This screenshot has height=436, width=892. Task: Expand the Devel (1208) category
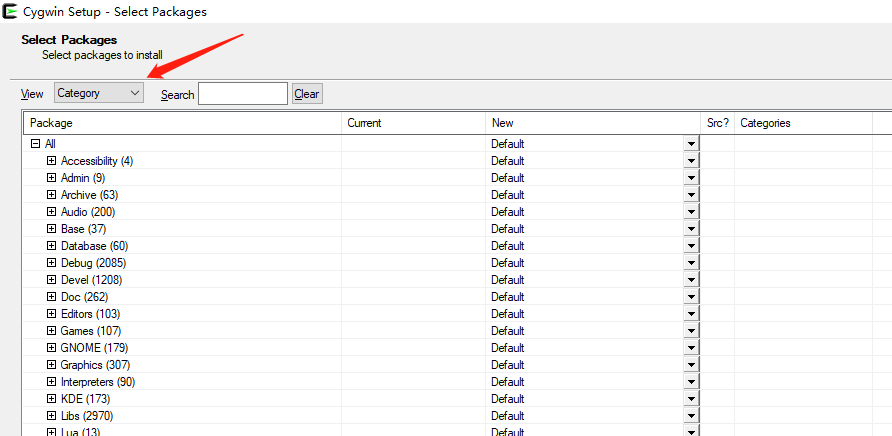52,280
